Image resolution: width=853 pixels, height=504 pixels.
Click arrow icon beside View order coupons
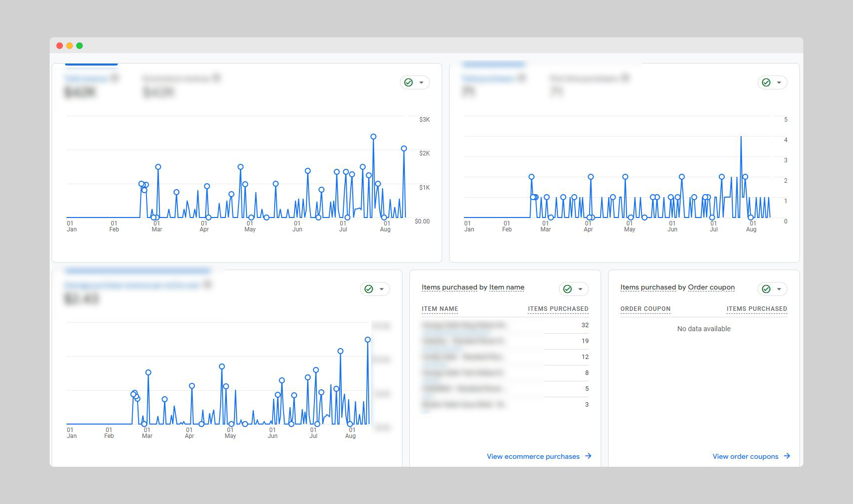(787, 456)
